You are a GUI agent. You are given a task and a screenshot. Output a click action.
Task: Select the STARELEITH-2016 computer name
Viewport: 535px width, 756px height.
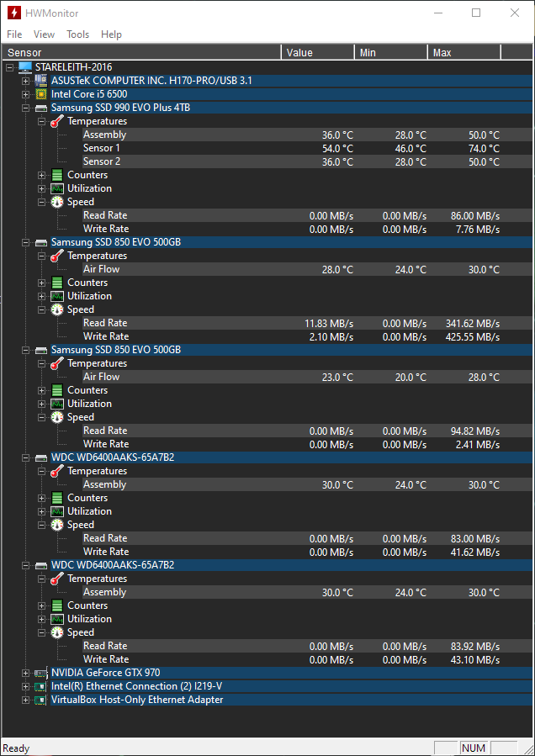[73, 67]
